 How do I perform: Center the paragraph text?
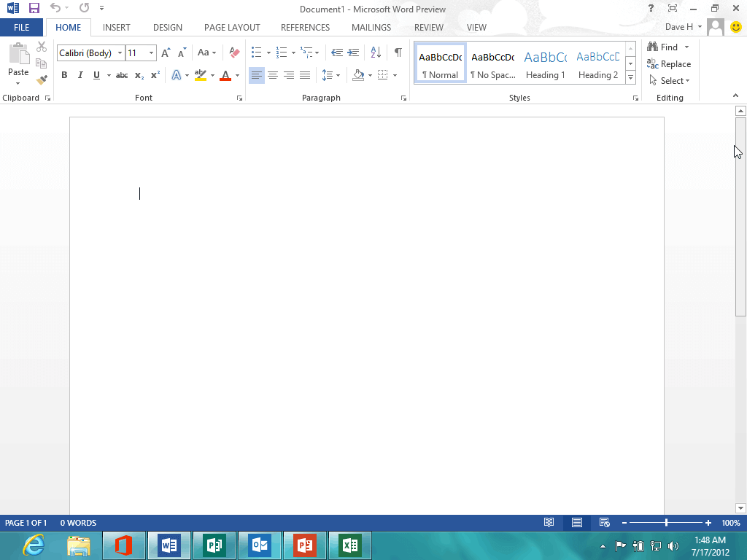click(273, 75)
